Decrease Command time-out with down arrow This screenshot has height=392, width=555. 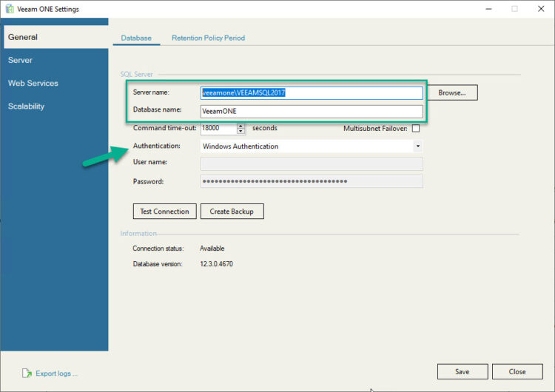tap(241, 132)
